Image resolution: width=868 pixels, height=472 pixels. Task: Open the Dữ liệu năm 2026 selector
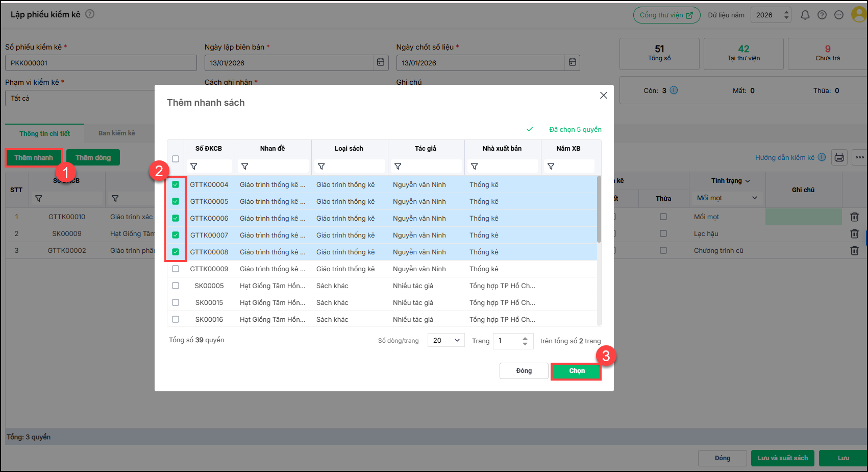pyautogui.click(x=771, y=15)
